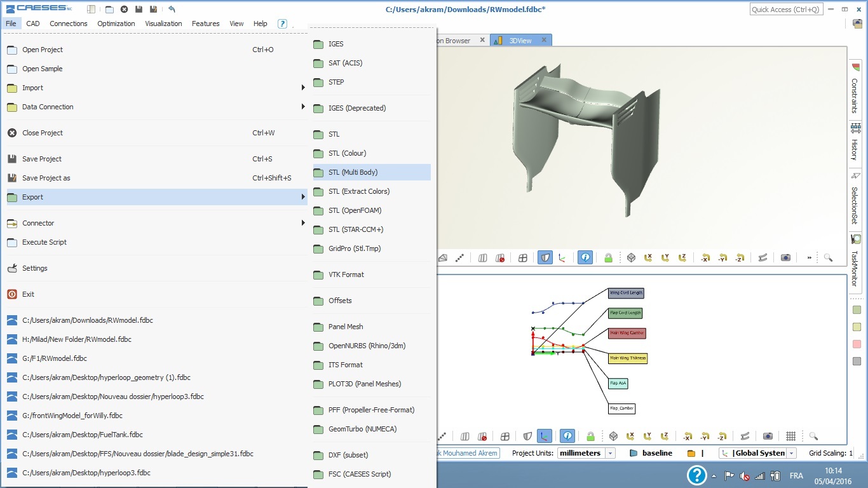Click the camera screenshot icon in upper 3D view toolbar
Screen dimensions: 868x488
pyautogui.click(x=785, y=257)
